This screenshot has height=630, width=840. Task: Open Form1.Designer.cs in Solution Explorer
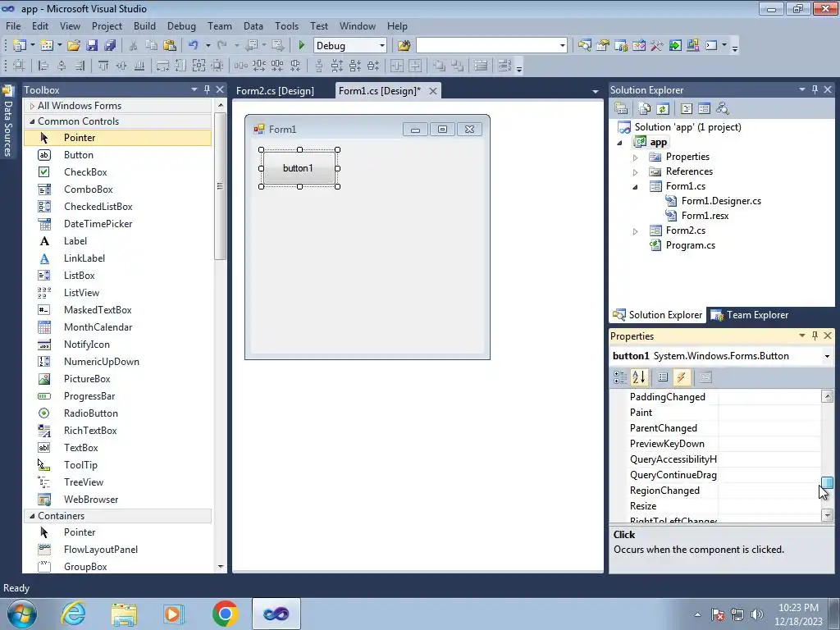pos(721,201)
